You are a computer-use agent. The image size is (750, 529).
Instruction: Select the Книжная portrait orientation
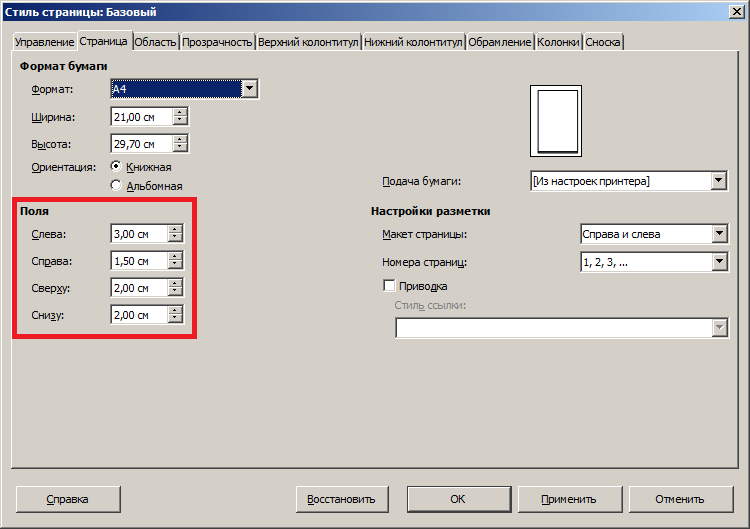tap(116, 167)
